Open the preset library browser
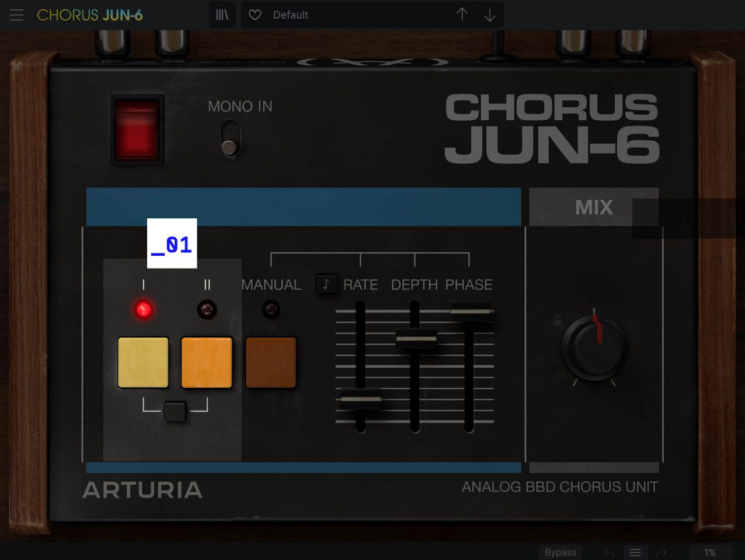 [222, 15]
